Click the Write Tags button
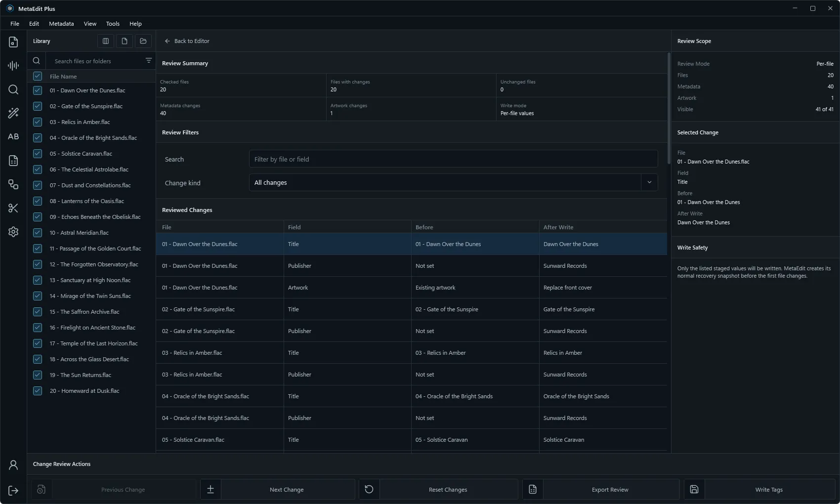This screenshot has width=840, height=504. [x=759, y=490]
